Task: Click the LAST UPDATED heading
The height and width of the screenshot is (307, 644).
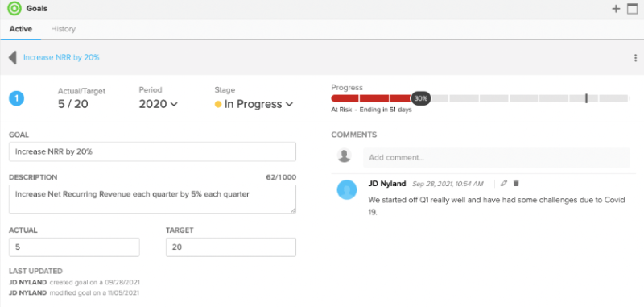Action: pos(35,272)
